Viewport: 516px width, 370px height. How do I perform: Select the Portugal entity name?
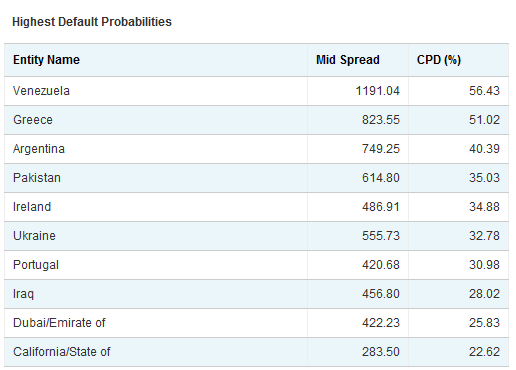(36, 265)
